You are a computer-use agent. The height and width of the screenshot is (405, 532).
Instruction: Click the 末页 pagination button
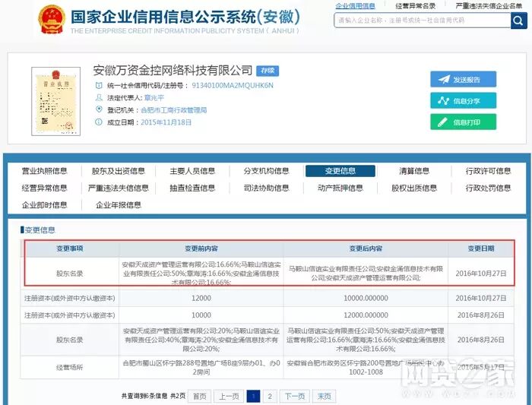click(x=324, y=396)
